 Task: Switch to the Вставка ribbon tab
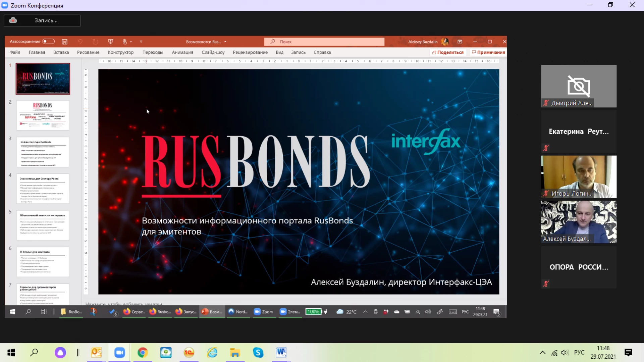coord(61,52)
